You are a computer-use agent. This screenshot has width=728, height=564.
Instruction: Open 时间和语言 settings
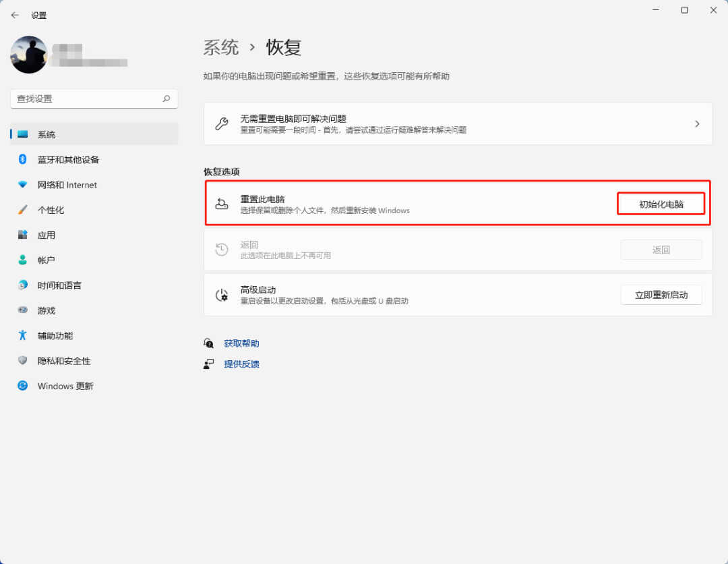pyautogui.click(x=59, y=285)
